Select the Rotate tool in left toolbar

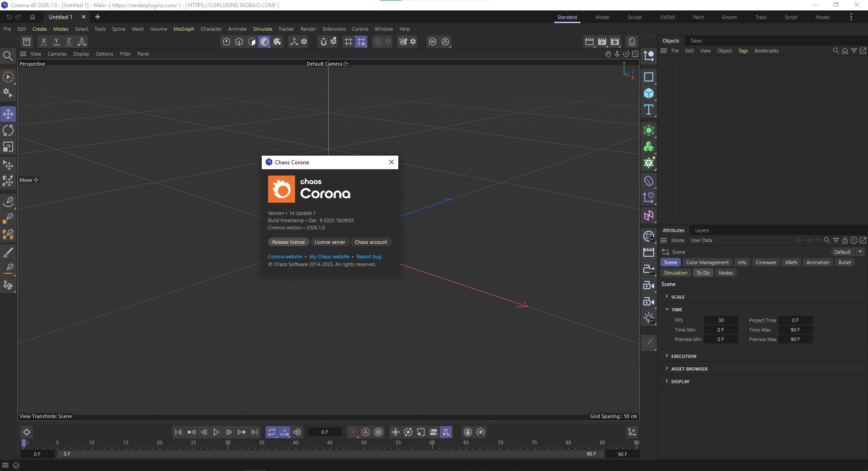(8, 131)
